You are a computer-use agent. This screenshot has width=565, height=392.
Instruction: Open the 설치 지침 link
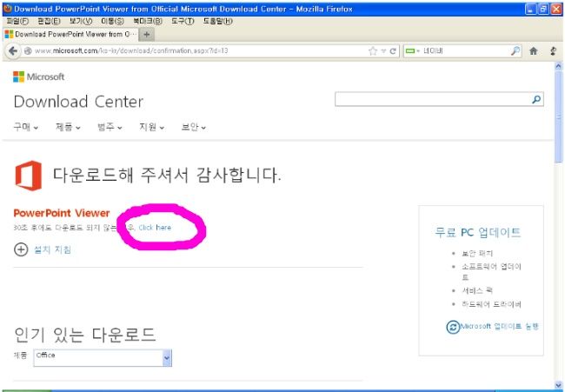pos(53,249)
